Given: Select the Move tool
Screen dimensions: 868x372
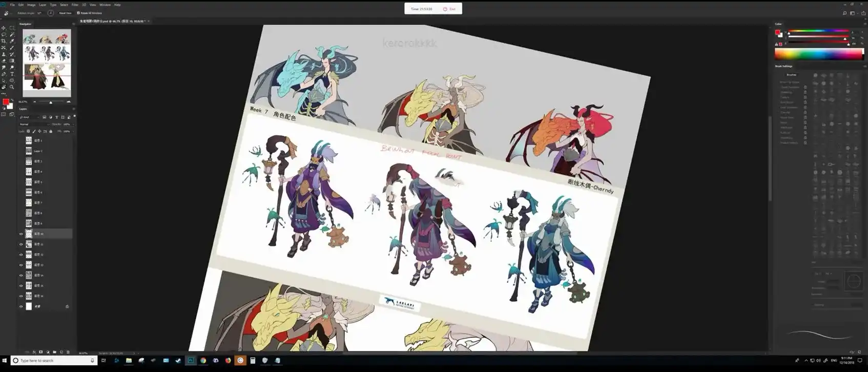Looking at the screenshot, I should pyautogui.click(x=4, y=28).
